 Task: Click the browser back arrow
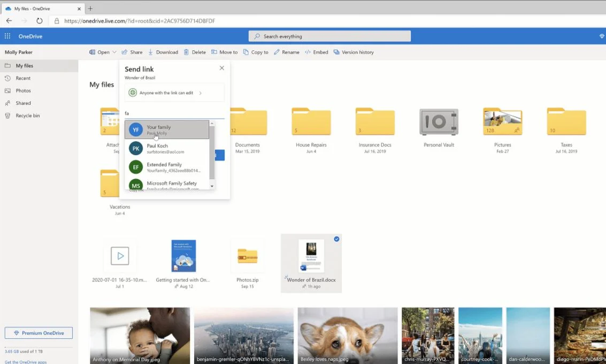(x=9, y=21)
